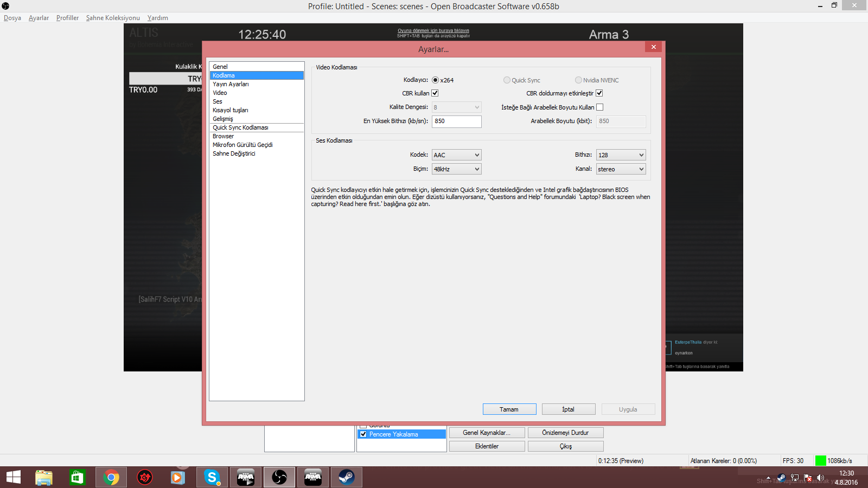Viewport: 868px width, 488px height.
Task: Select x264 encoder radio button
Action: tap(435, 80)
